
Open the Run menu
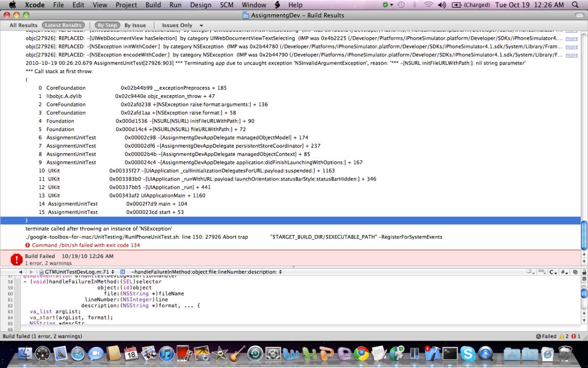[x=175, y=5]
